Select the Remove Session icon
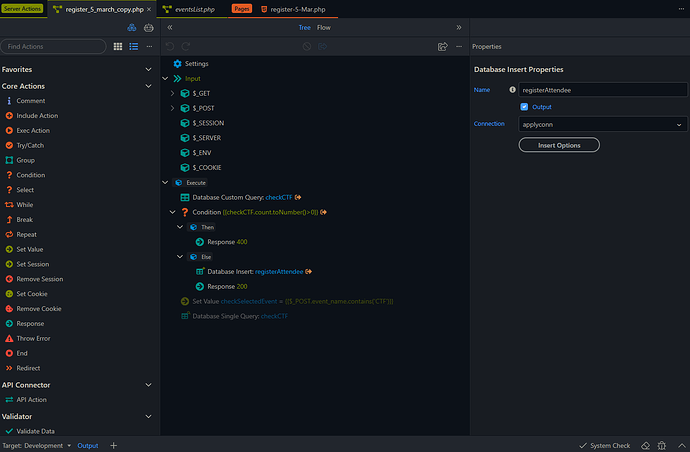 [x=9, y=279]
